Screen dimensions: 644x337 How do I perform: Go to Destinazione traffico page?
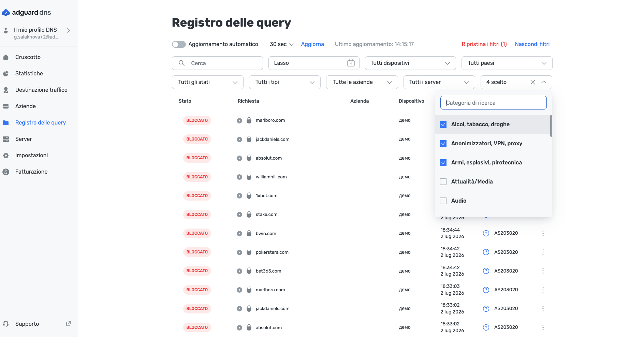coord(41,90)
